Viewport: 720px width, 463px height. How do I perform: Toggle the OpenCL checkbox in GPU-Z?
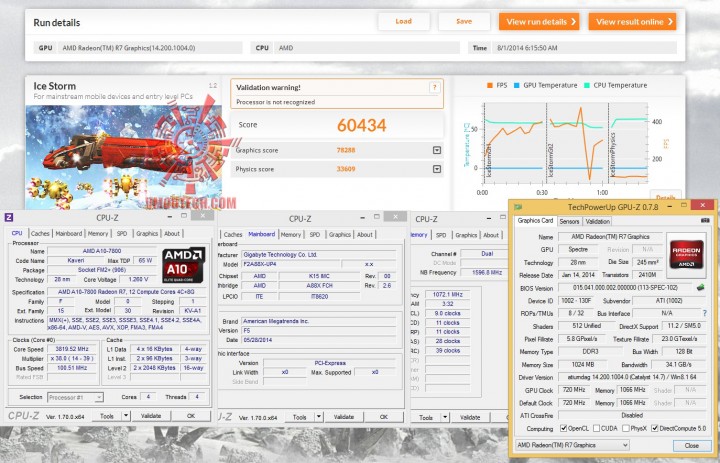coord(563,428)
